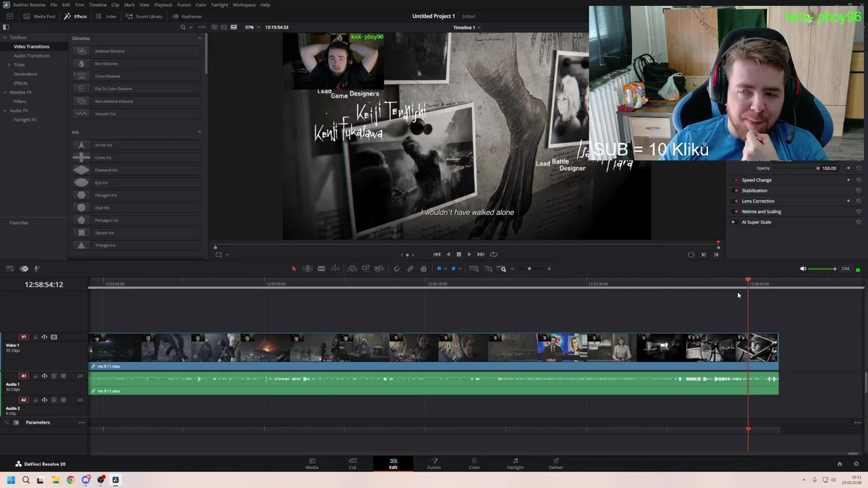
Task: Add a marker from the timeline toolbar
Action: pos(454,269)
